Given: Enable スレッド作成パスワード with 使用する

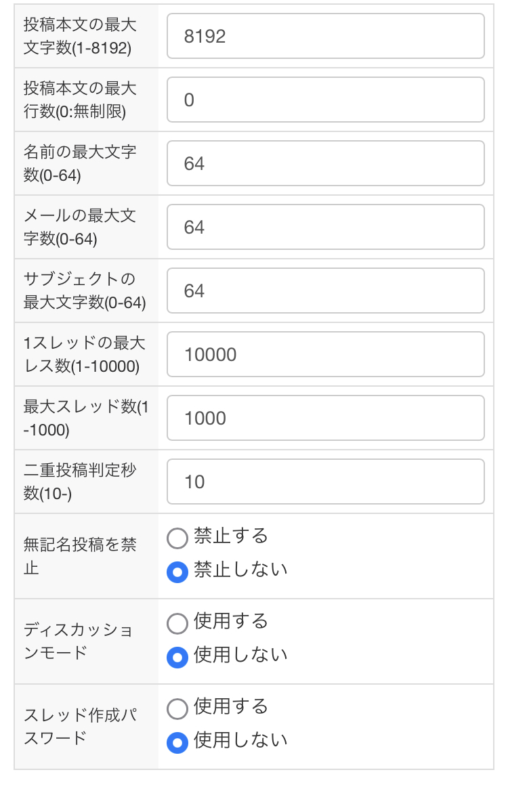Looking at the screenshot, I should [x=177, y=709].
